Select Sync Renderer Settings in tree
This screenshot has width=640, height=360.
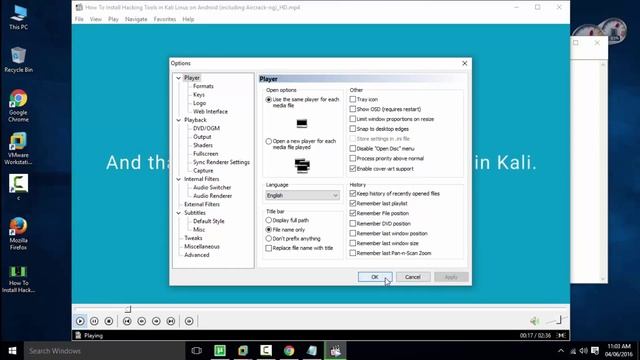[221, 162]
